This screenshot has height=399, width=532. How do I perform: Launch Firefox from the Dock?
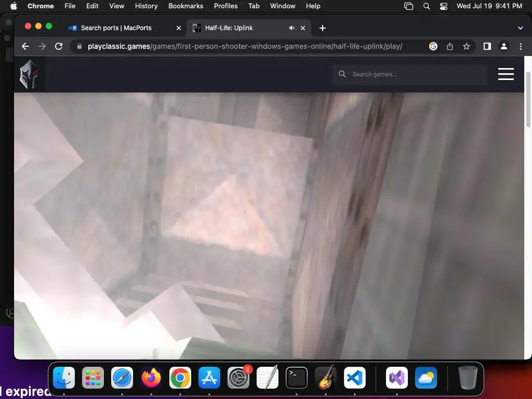click(151, 378)
